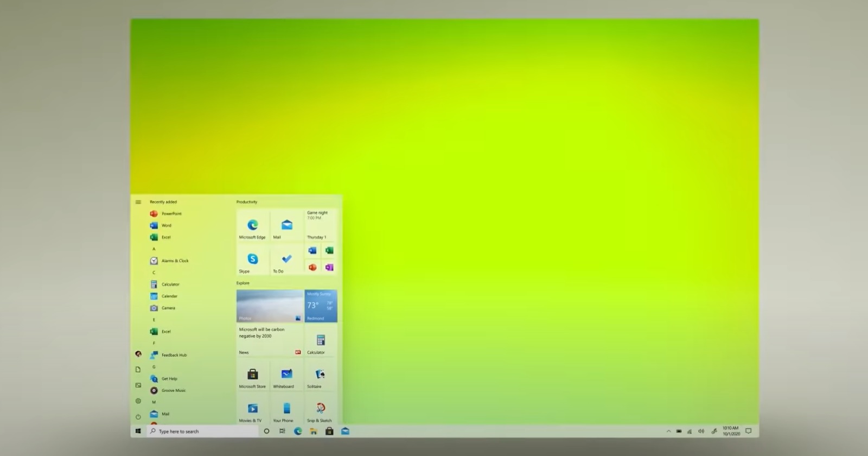The height and width of the screenshot is (456, 868).
Task: Focus the 'Type here to search' box
Action: [x=203, y=431]
